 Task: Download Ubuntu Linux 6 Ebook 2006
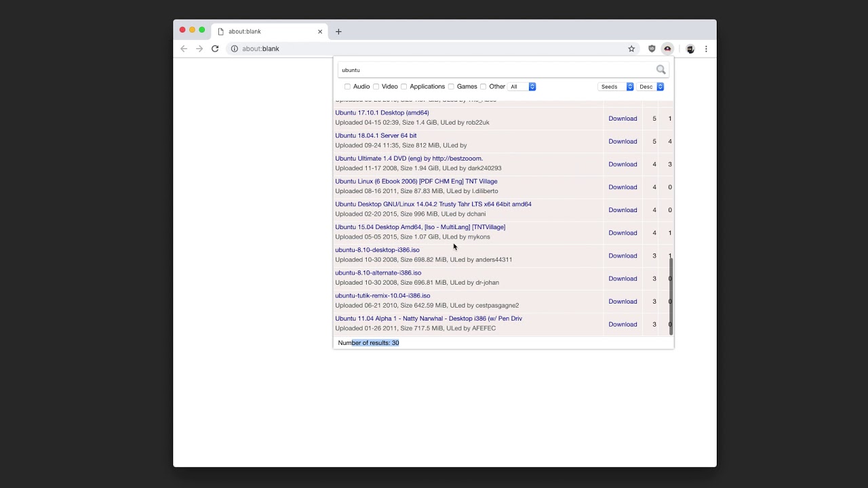pos(623,187)
